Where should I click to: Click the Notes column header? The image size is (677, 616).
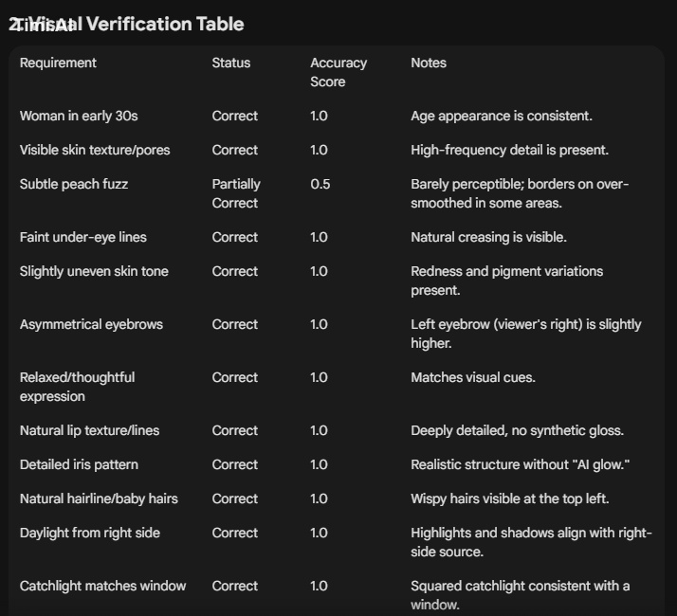pos(429,63)
